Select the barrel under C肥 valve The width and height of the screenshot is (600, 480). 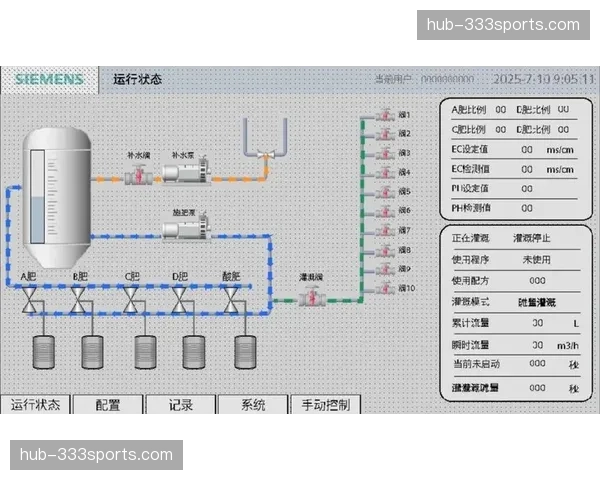[x=145, y=352]
